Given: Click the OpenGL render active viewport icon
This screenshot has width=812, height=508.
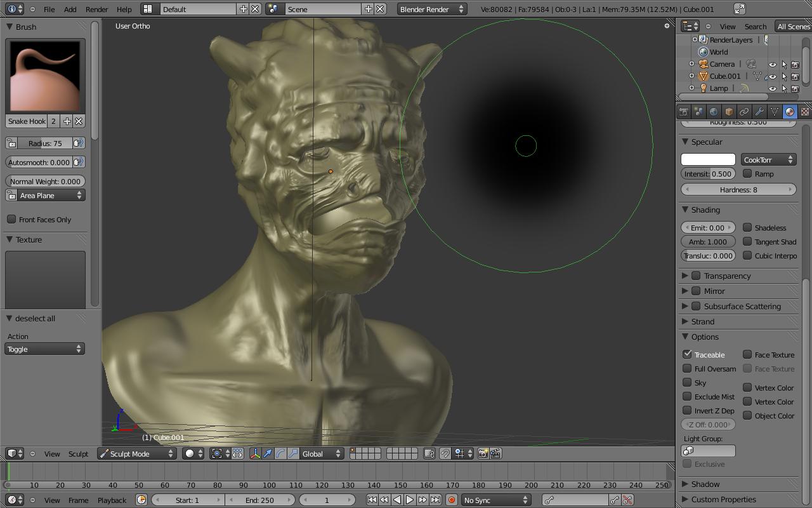Looking at the screenshot, I should [x=483, y=453].
